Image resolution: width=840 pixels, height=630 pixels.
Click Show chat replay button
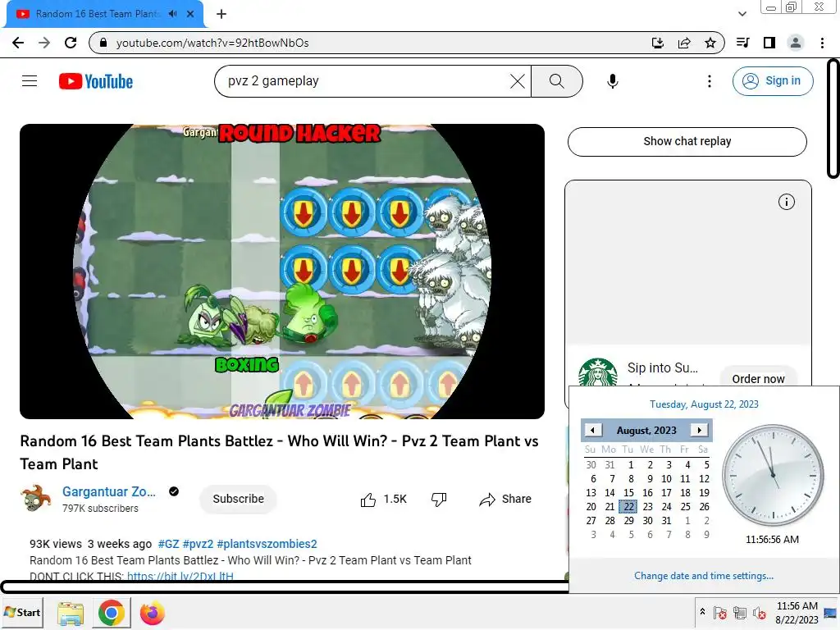click(x=687, y=141)
